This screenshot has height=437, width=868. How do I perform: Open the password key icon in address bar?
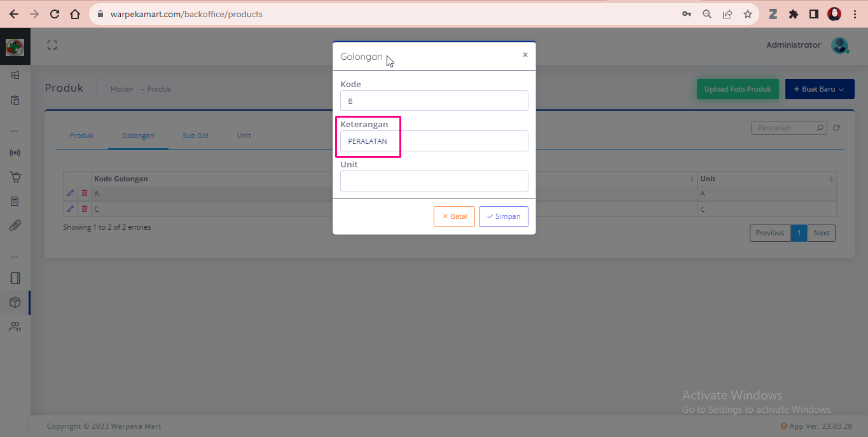pyautogui.click(x=687, y=14)
